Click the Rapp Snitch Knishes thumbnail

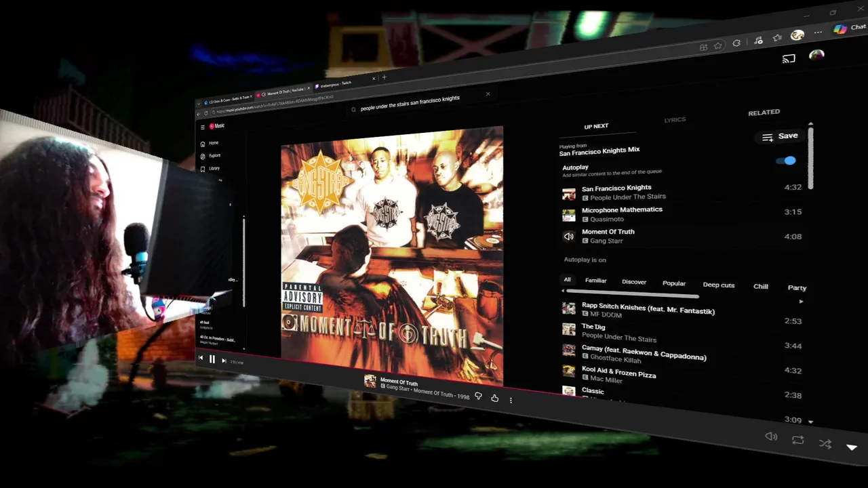point(569,308)
